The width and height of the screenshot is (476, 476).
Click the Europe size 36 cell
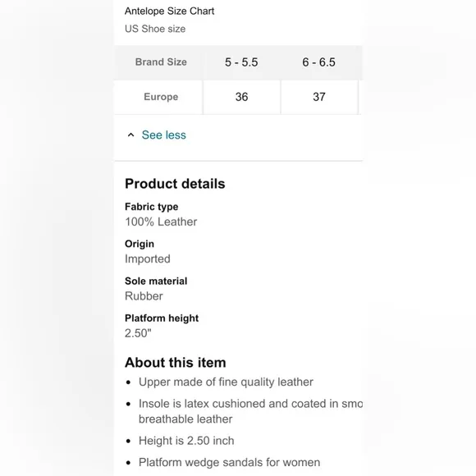[241, 97]
